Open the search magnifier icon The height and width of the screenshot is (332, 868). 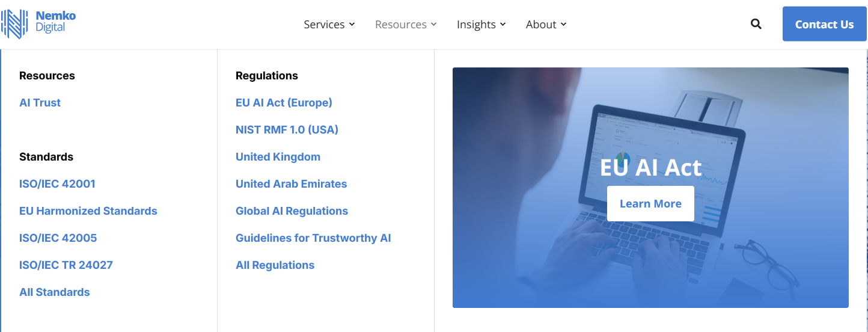click(x=756, y=24)
